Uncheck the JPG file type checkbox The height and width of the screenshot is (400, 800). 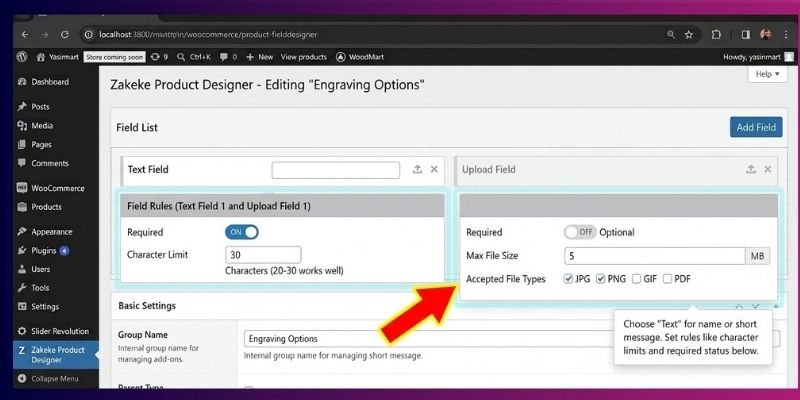(568, 279)
